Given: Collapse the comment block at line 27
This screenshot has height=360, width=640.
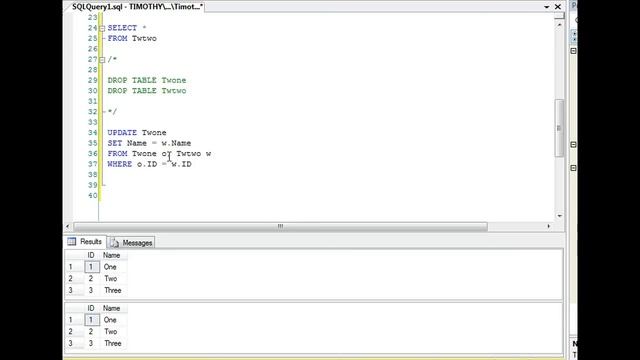Looking at the screenshot, I should pyautogui.click(x=102, y=60).
